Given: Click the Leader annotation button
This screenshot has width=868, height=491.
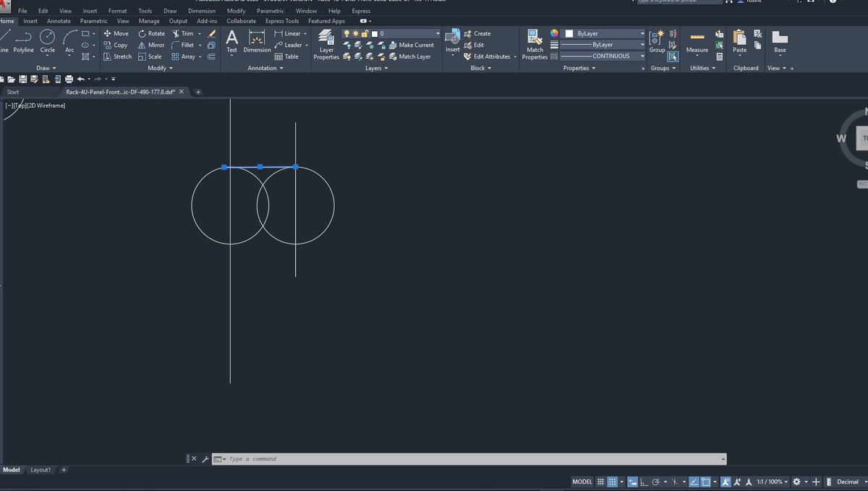Looking at the screenshot, I should click(289, 45).
